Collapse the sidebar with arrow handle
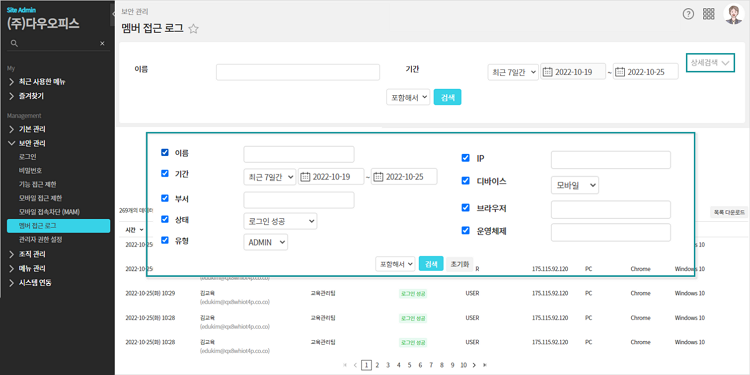The image size is (750, 375). [x=112, y=14]
